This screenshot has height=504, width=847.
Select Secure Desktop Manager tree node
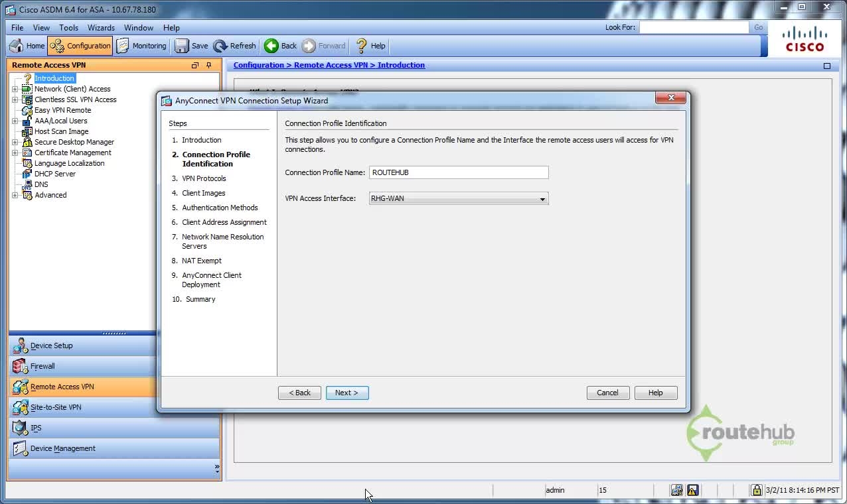point(74,142)
